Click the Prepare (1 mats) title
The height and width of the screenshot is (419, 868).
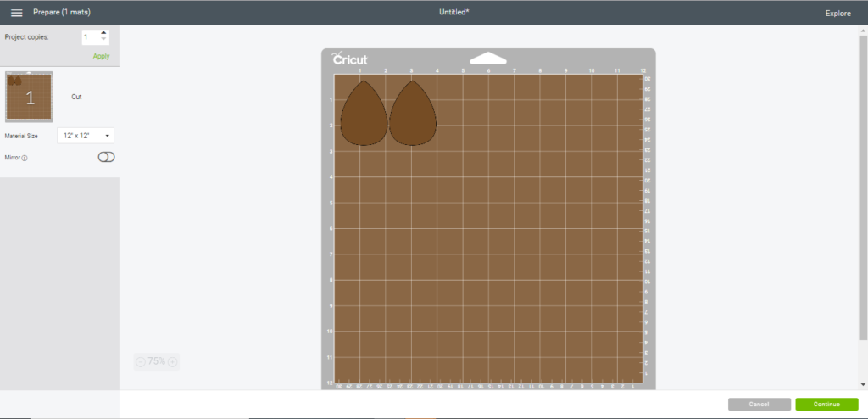[61, 13]
